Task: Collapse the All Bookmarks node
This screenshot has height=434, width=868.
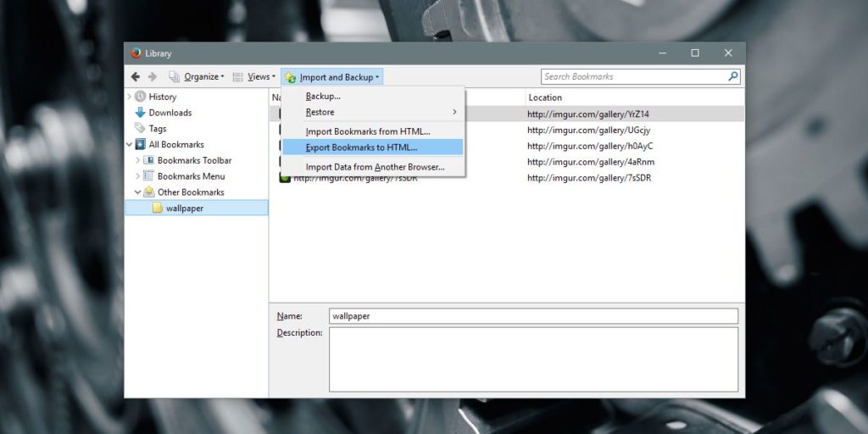Action: pos(129,144)
